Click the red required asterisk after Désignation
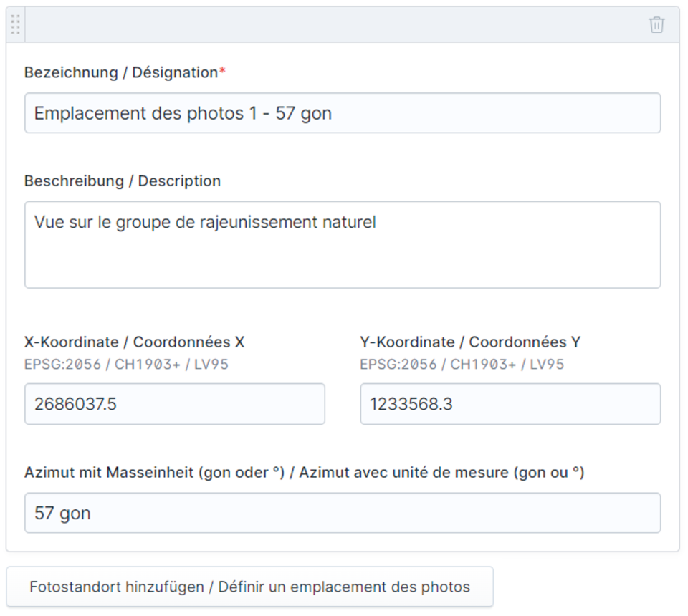The width and height of the screenshot is (688, 616). click(222, 72)
